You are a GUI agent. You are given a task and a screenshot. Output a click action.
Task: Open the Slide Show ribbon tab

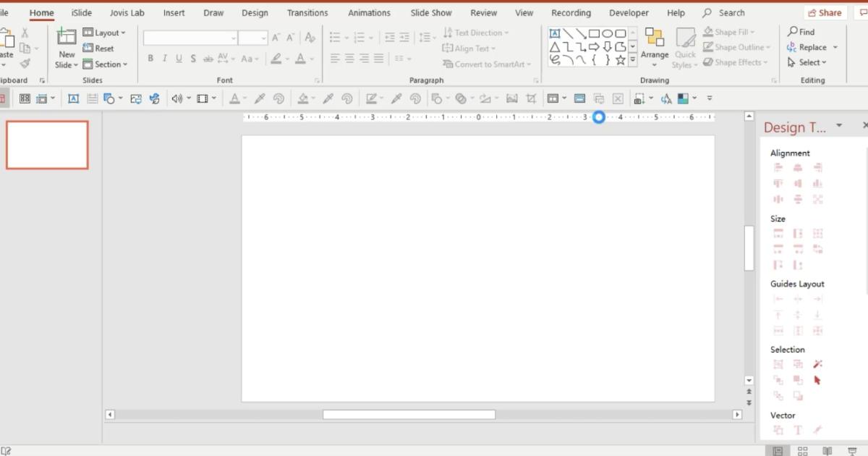pos(430,12)
